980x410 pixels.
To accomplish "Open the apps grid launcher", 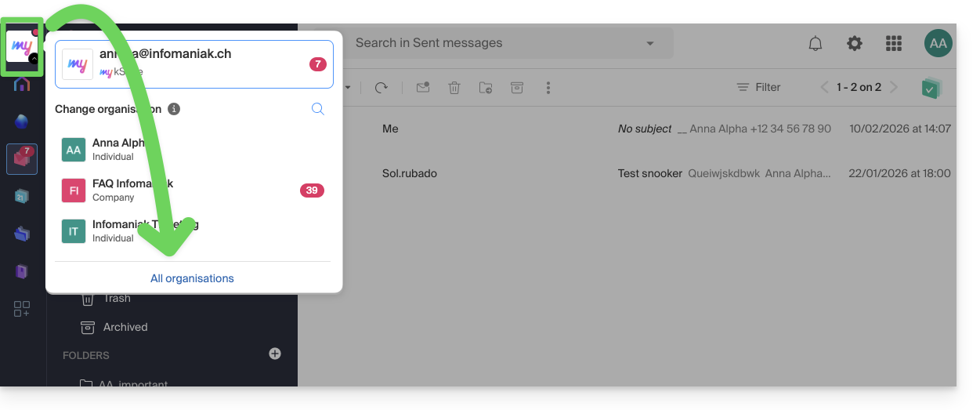I will coord(894,44).
